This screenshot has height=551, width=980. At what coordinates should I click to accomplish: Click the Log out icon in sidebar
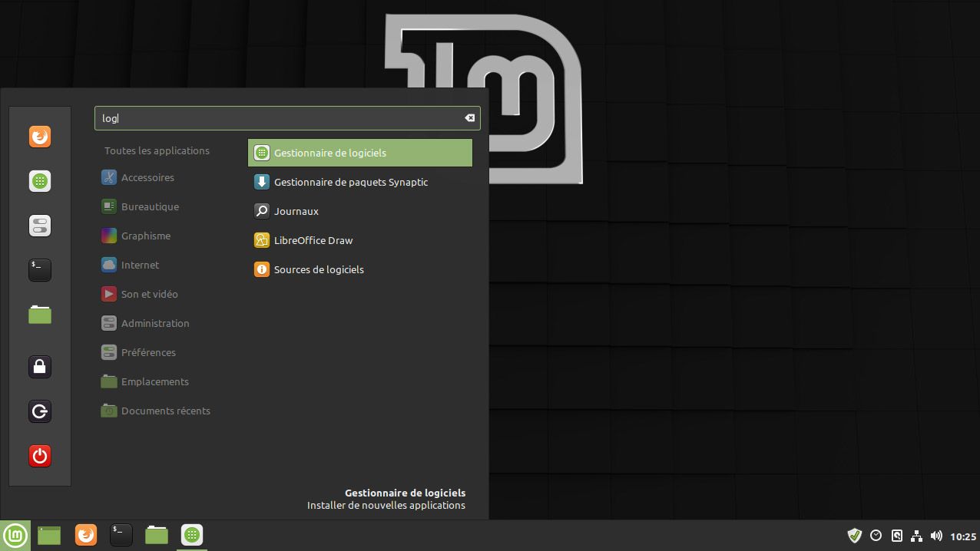[40, 411]
